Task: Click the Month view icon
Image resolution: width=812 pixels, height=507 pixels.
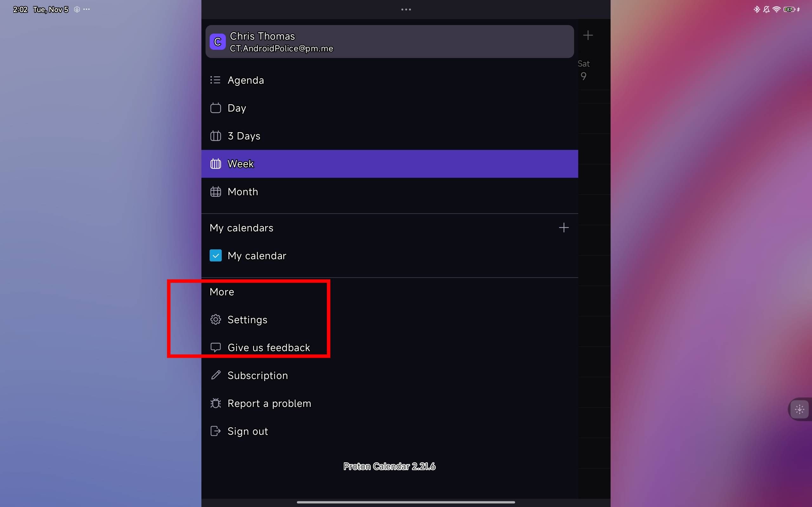Action: click(215, 192)
